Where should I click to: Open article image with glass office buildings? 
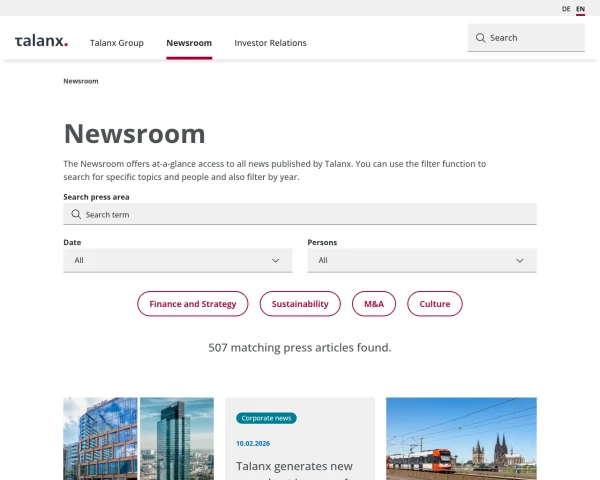point(139,439)
